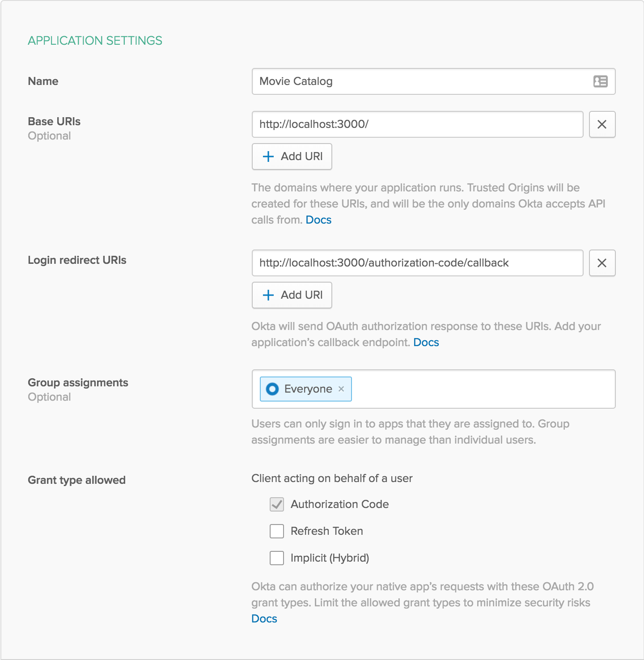Focus the Login redirect URI input
This screenshot has height=660, width=644.
417,263
